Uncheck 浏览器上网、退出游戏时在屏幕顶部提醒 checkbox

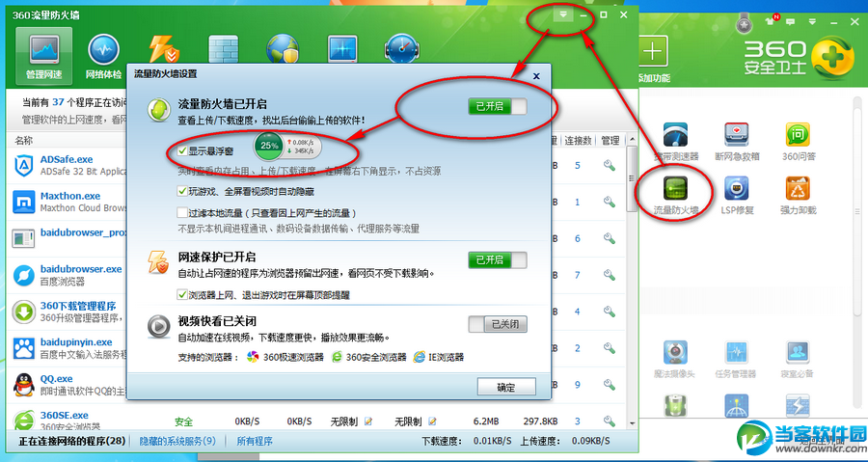click(182, 295)
